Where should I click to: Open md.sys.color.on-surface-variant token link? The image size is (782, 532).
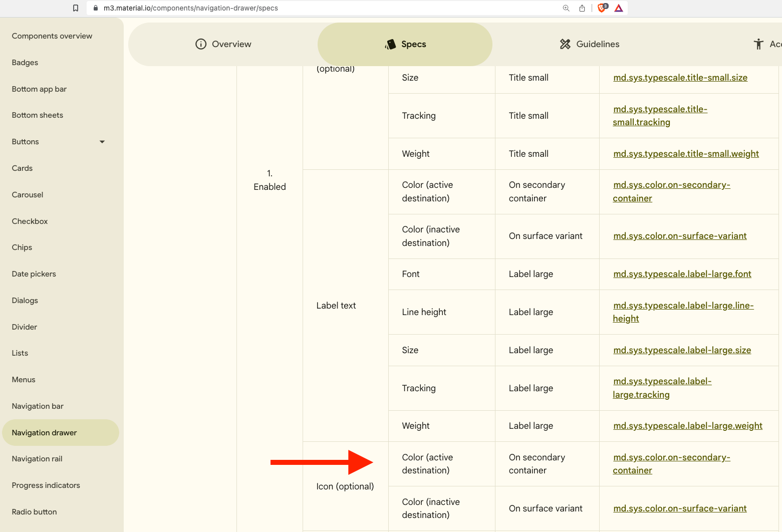680,235
